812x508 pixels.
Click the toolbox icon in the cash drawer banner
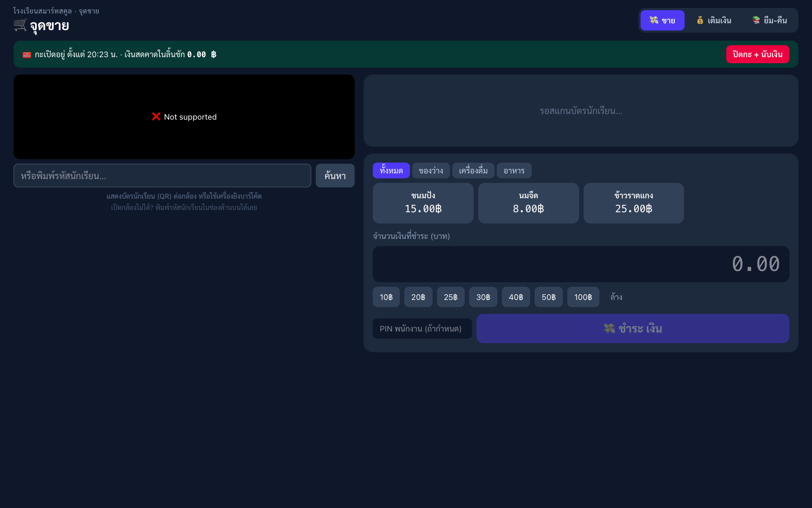tap(27, 55)
